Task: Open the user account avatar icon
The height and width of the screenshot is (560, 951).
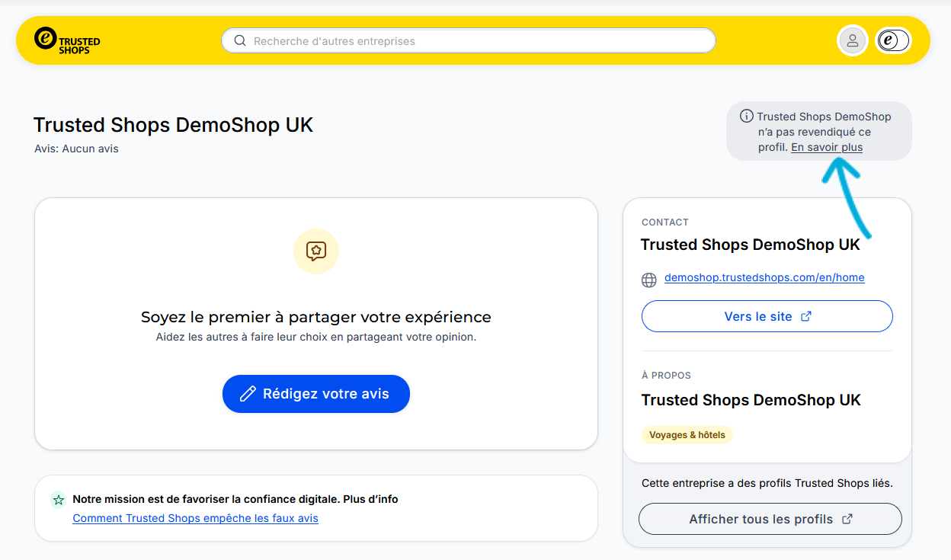Action: pyautogui.click(x=853, y=40)
